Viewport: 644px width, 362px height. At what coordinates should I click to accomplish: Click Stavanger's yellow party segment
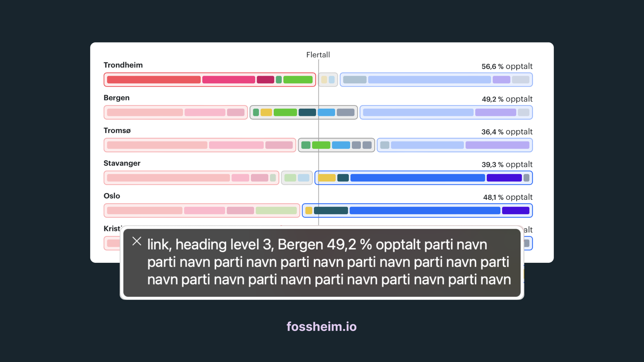click(327, 178)
